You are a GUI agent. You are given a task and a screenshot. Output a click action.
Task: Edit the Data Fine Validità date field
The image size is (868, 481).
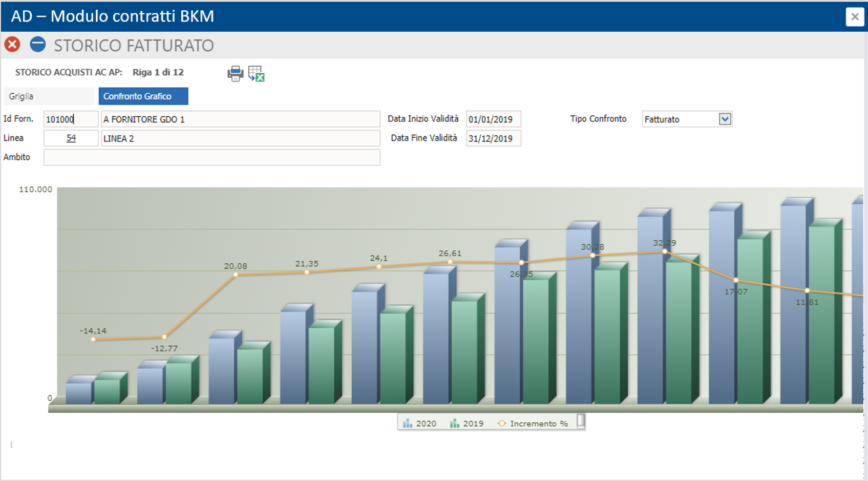coord(493,138)
